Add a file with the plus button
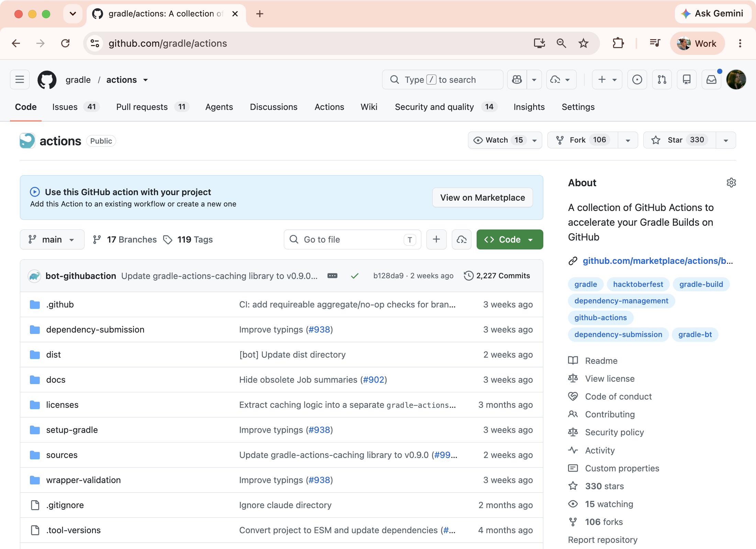 (436, 239)
